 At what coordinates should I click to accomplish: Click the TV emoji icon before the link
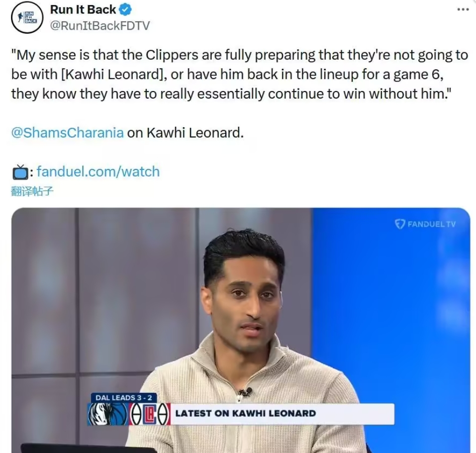pos(20,172)
